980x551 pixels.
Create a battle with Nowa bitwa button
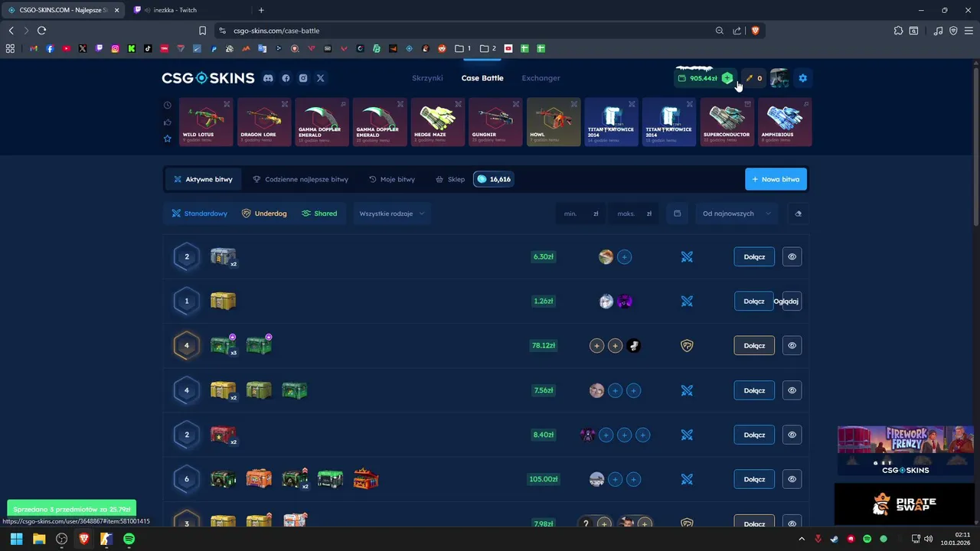point(776,179)
